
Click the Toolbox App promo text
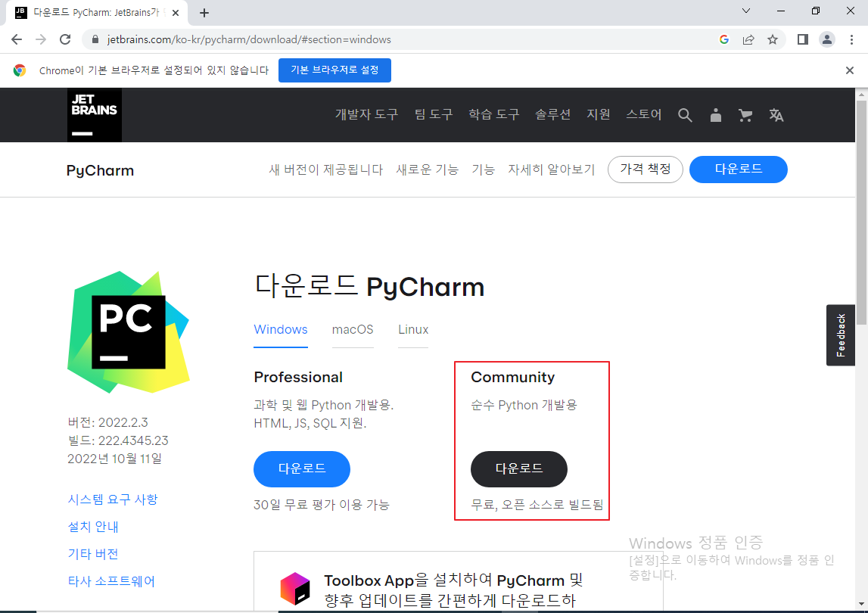(453, 590)
